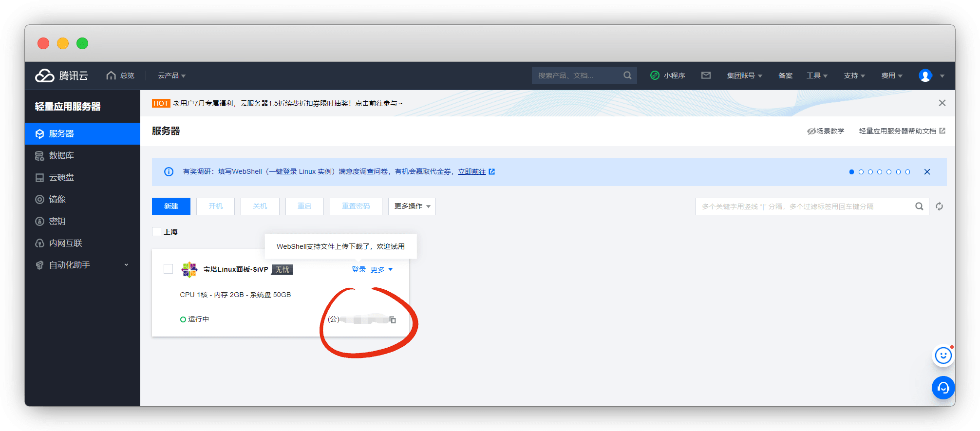980x431 pixels.
Task: Click the refresh server list icon
Action: pyautogui.click(x=939, y=206)
